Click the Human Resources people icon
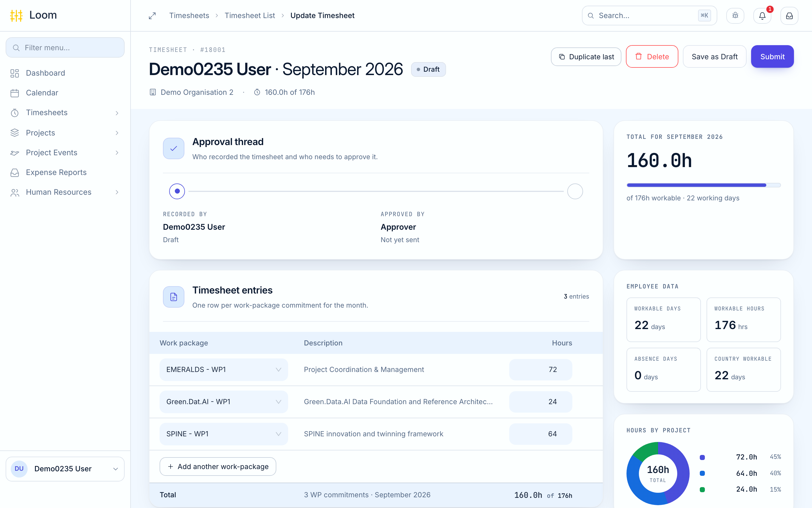 pyautogui.click(x=15, y=192)
